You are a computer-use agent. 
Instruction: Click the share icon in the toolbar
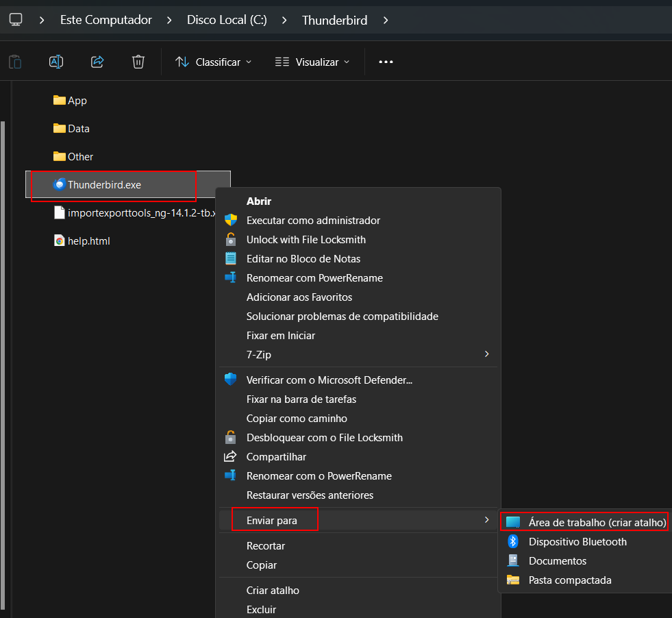[x=97, y=62]
